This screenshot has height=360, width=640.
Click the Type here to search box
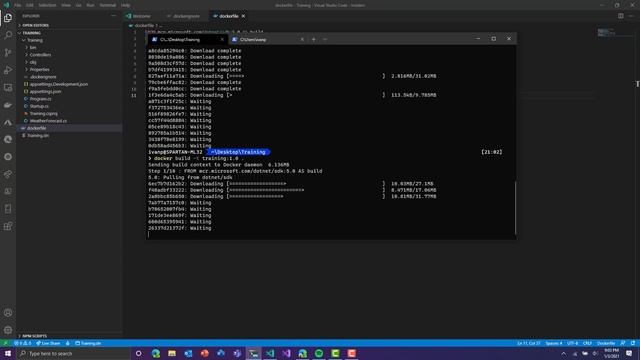73,353
